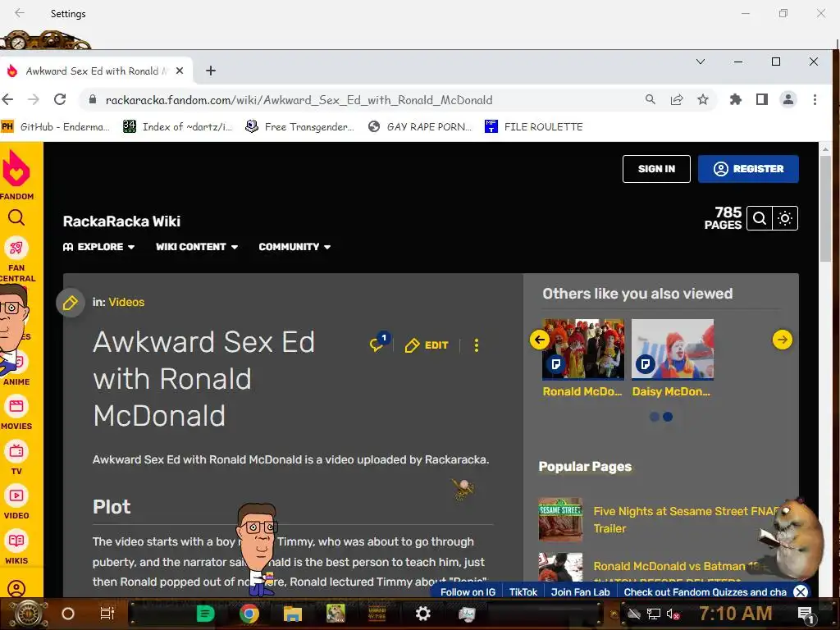This screenshot has height=630, width=840.
Task: Open the Anime section in sidebar
Action: [x=16, y=370]
